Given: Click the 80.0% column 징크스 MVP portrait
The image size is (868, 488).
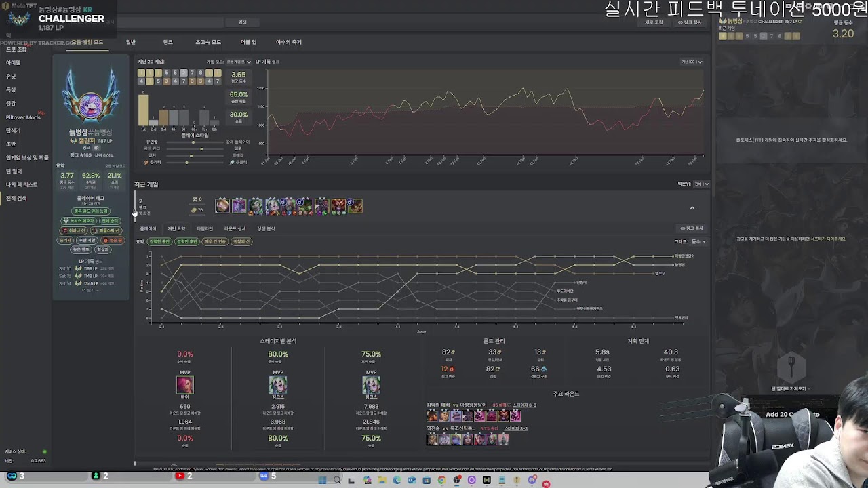Looking at the screenshot, I should [278, 385].
